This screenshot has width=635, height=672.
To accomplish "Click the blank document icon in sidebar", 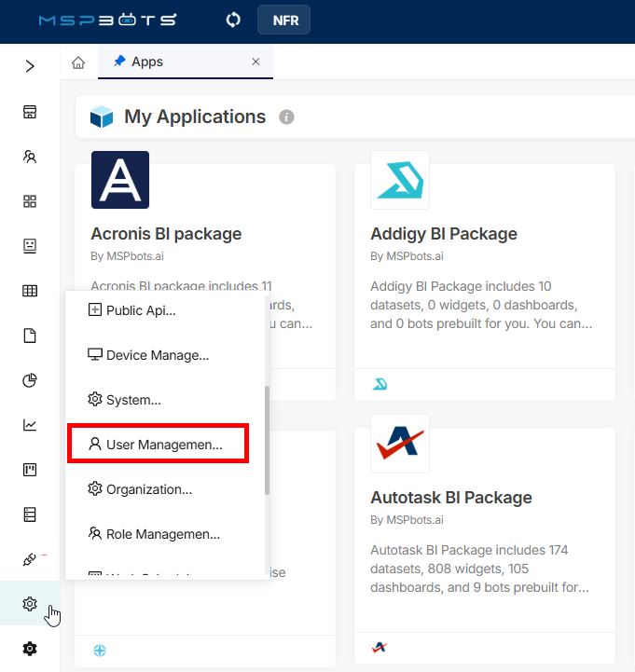I will click(30, 336).
